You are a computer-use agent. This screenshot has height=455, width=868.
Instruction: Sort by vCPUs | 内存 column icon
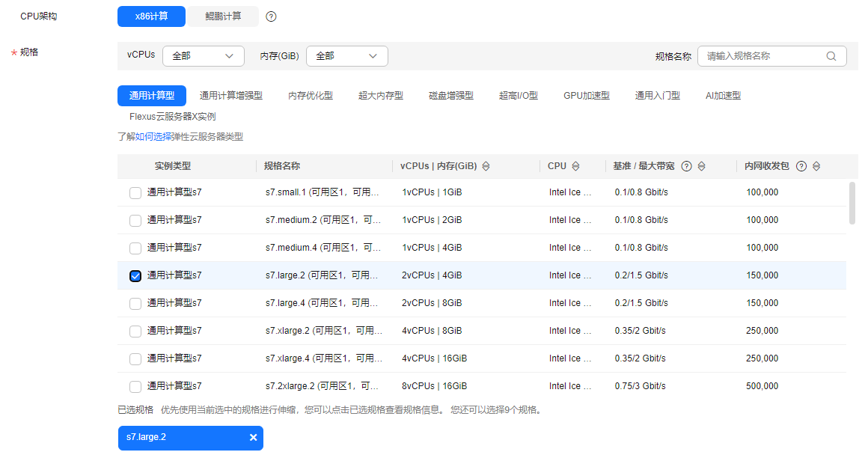[486, 166]
